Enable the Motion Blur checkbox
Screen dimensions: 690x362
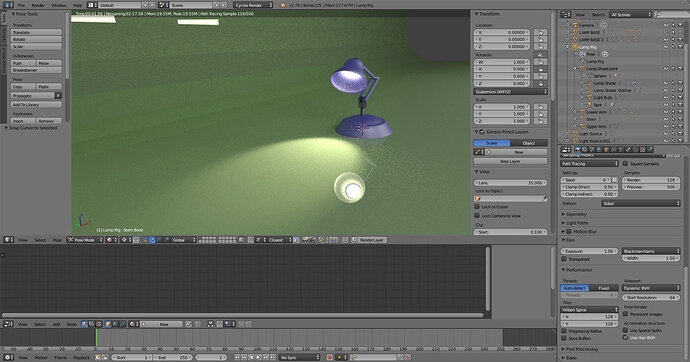tap(569, 231)
